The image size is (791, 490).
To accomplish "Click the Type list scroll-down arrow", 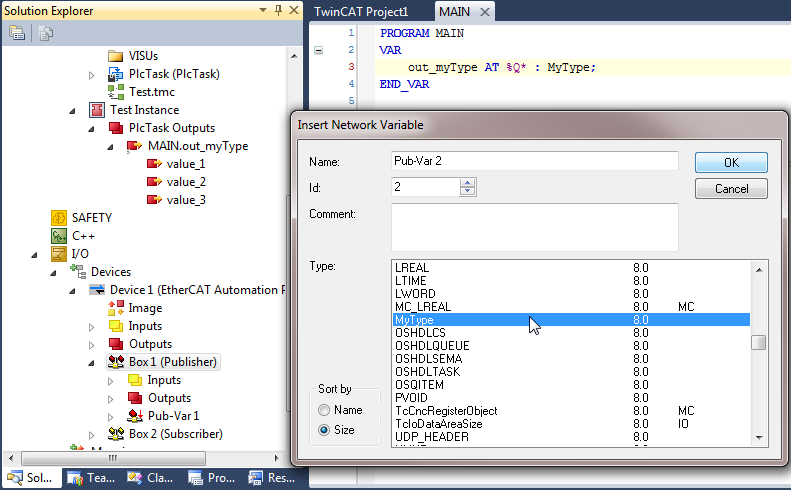I will pos(759,438).
